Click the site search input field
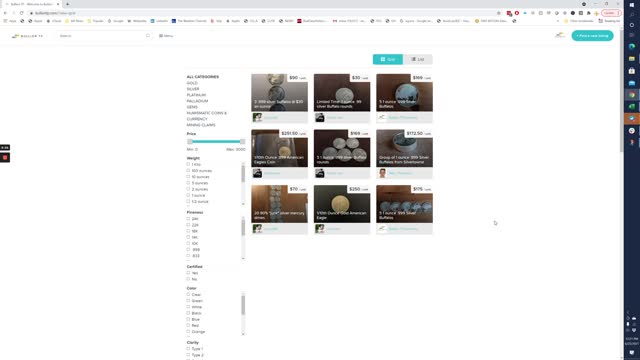This screenshot has width=640, height=360. (102, 36)
